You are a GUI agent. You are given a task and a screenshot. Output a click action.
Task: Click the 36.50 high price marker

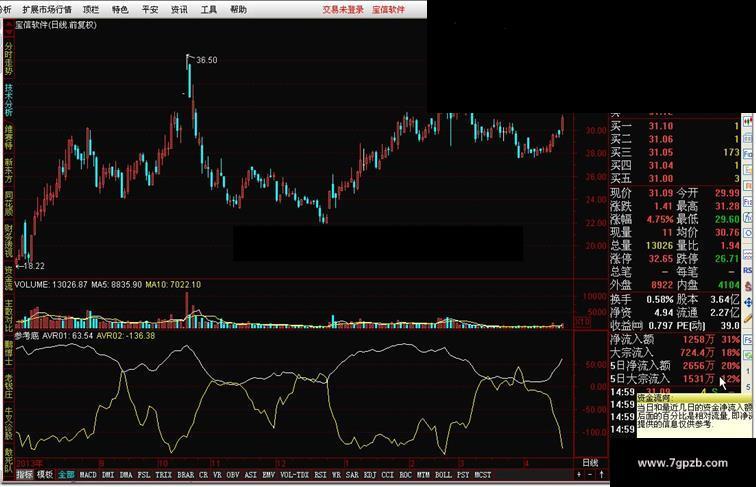tap(206, 60)
